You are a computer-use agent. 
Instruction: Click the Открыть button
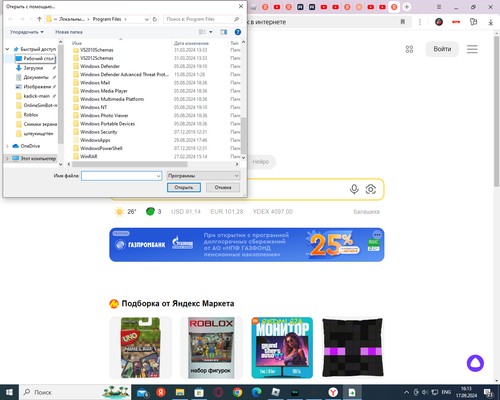coord(184,187)
